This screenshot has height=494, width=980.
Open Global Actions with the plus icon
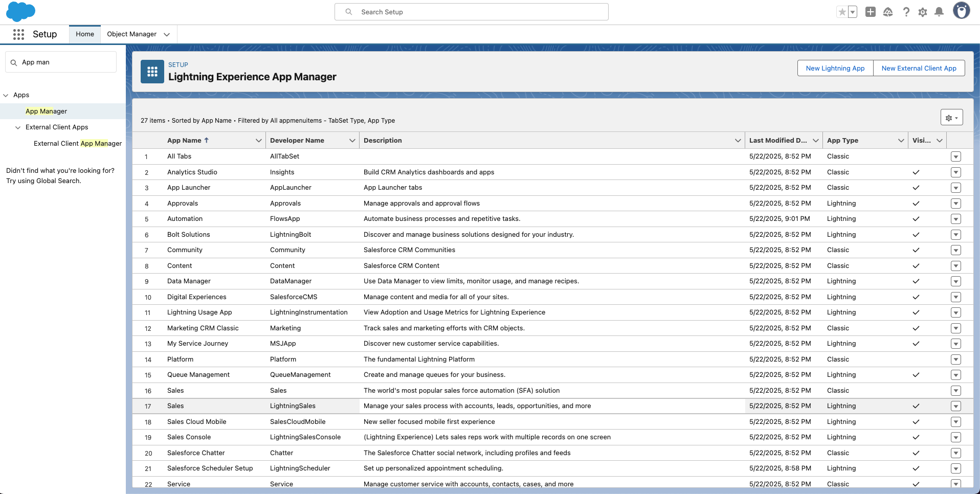(x=870, y=12)
